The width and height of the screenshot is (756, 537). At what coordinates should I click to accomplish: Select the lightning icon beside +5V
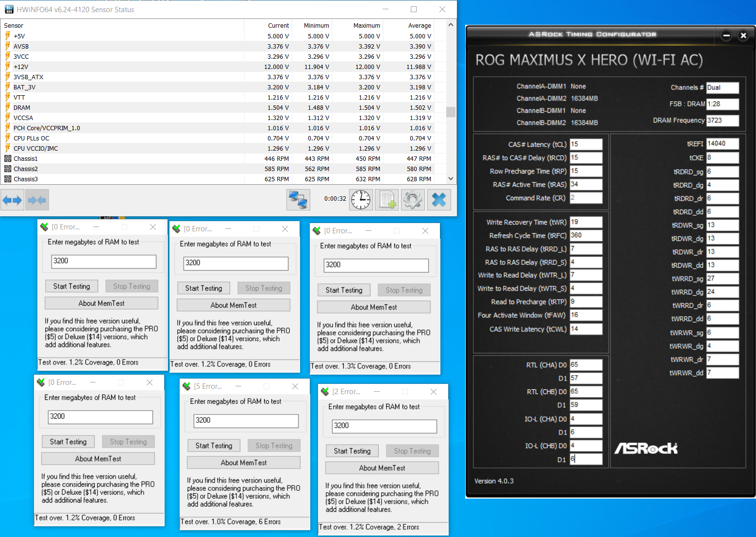tap(8, 36)
